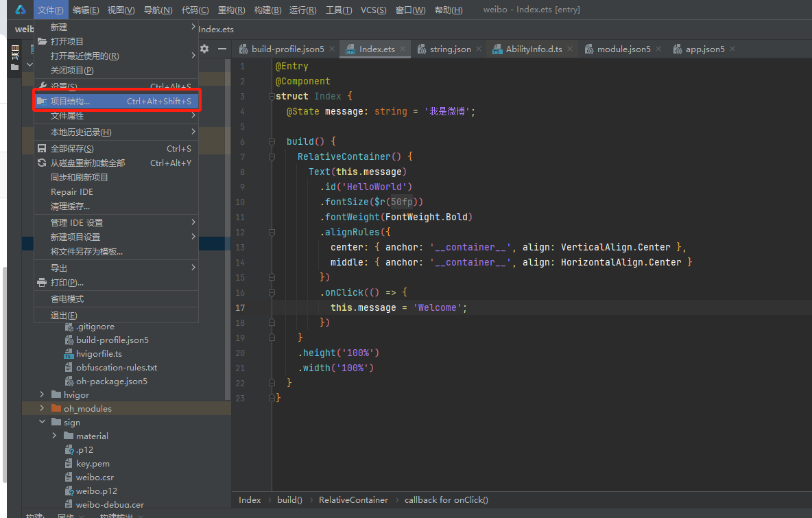Image resolution: width=812 pixels, height=518 pixels.
Task: Close the module.json5 editor tab
Action: point(658,49)
